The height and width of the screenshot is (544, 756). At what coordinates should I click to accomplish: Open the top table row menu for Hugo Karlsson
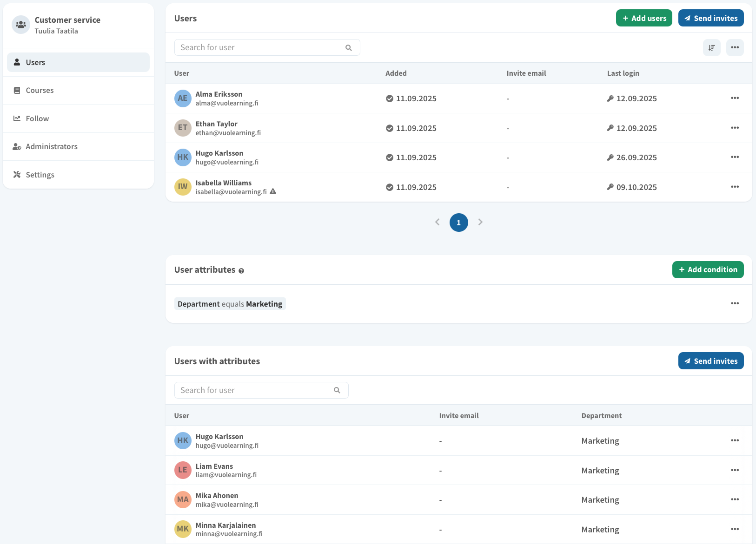pos(735,157)
